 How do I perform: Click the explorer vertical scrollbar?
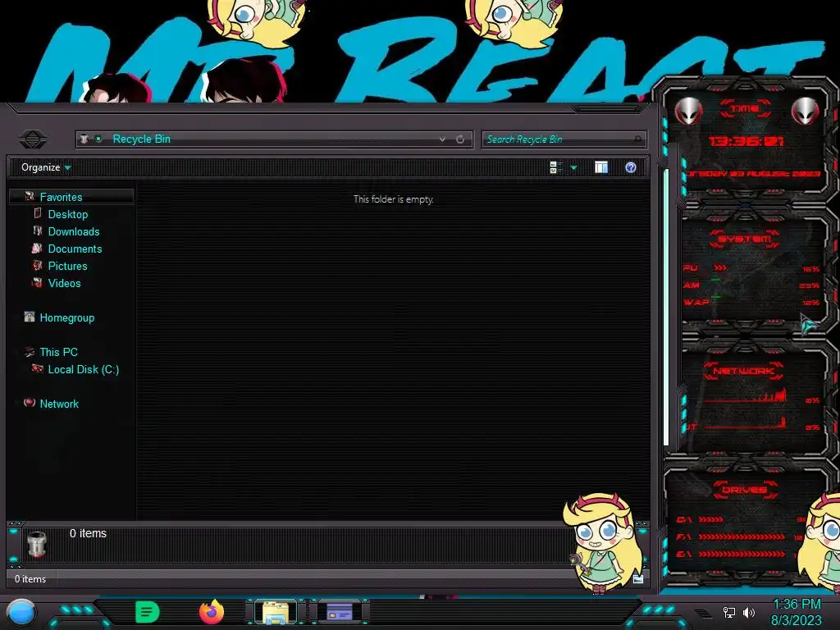666,307
